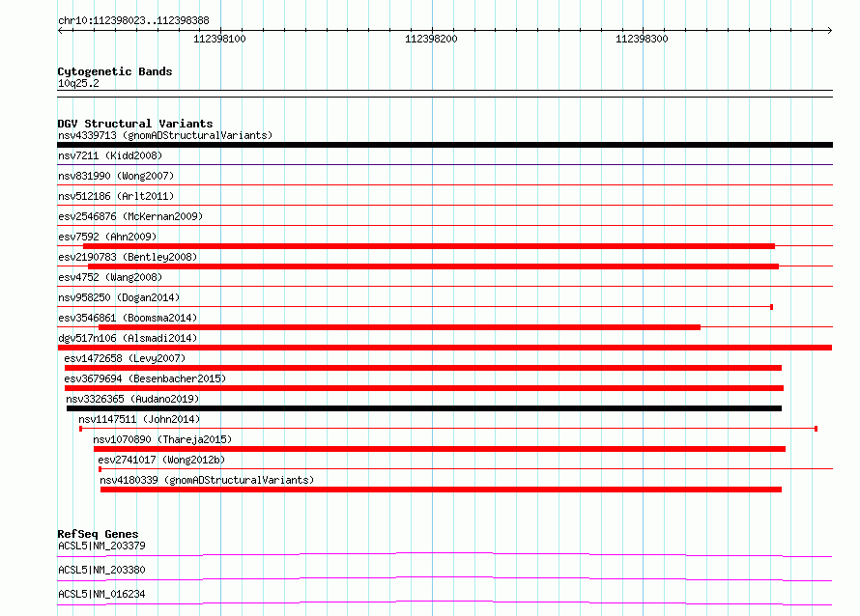Click the red bar of dgv517n106
This screenshot has width=860, height=616.
(x=444, y=348)
